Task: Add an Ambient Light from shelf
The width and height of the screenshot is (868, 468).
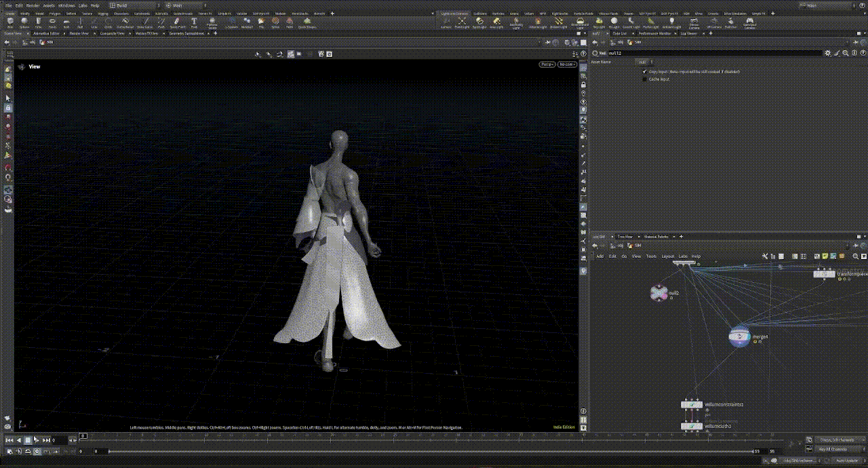Action: tap(671, 22)
